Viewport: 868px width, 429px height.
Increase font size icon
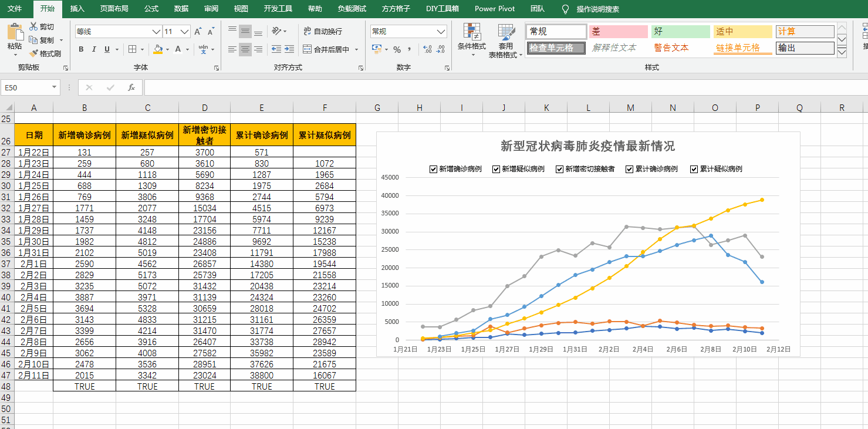click(x=198, y=32)
